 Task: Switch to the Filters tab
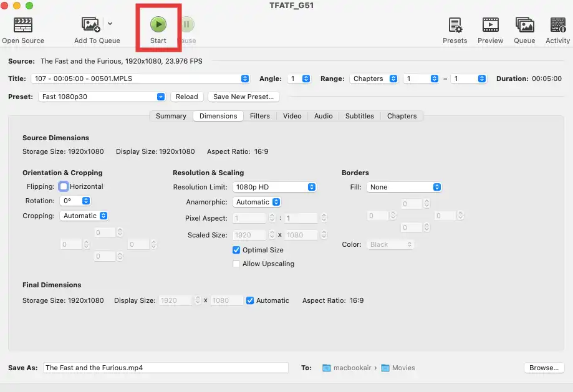point(260,116)
